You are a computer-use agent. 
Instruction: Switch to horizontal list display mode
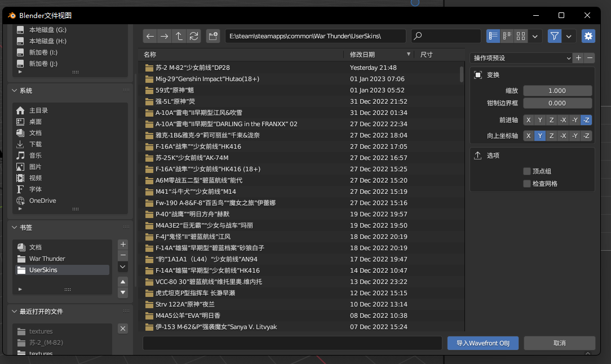pyautogui.click(x=507, y=36)
